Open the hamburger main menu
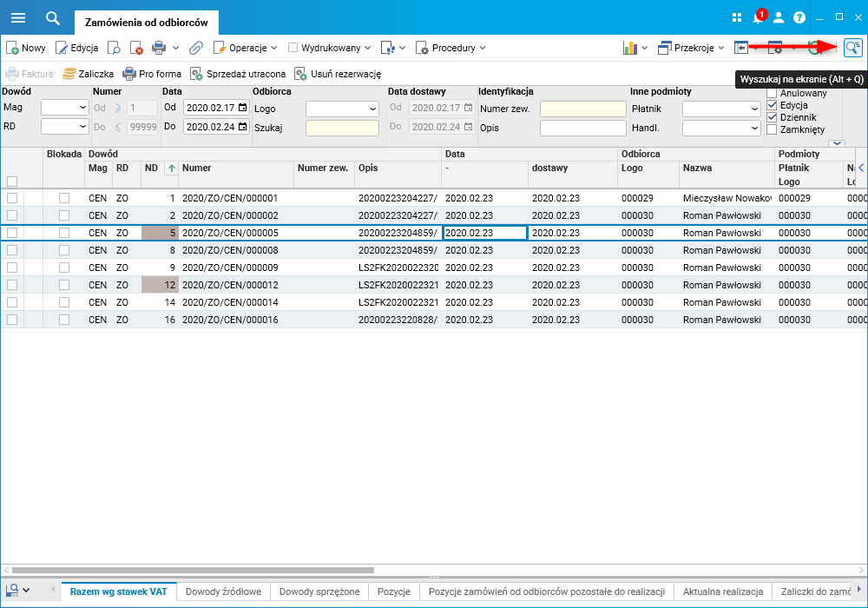The height and width of the screenshot is (608, 868). [x=17, y=17]
